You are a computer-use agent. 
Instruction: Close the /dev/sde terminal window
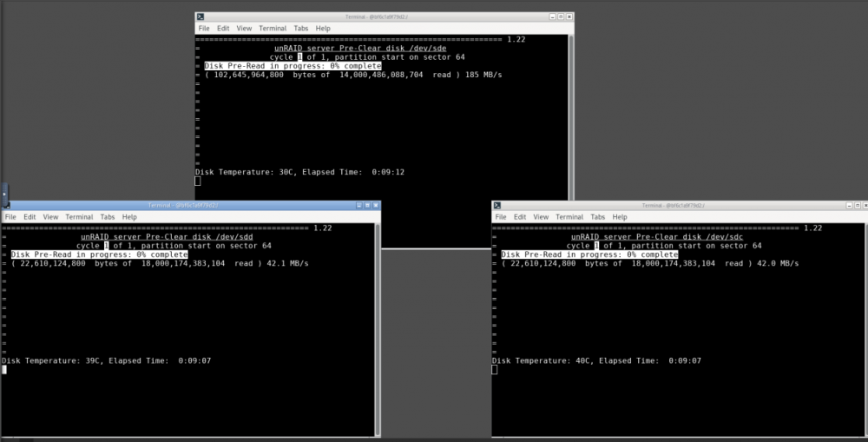tap(569, 16)
